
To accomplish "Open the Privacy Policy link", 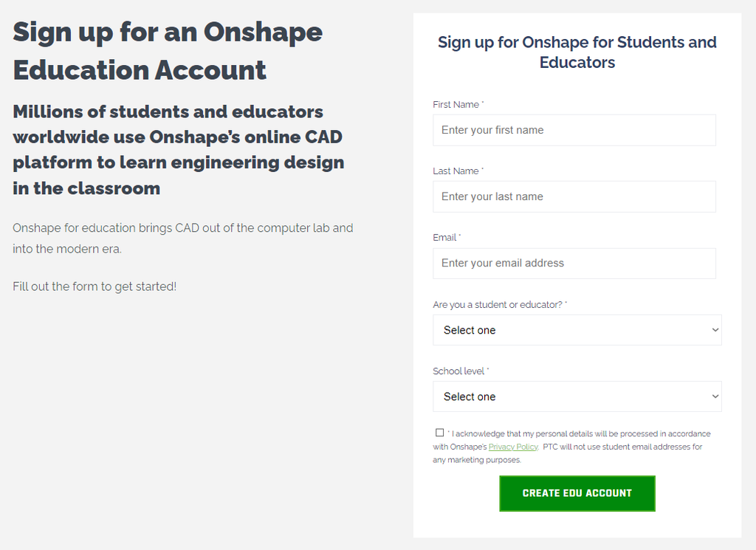I will (x=513, y=447).
